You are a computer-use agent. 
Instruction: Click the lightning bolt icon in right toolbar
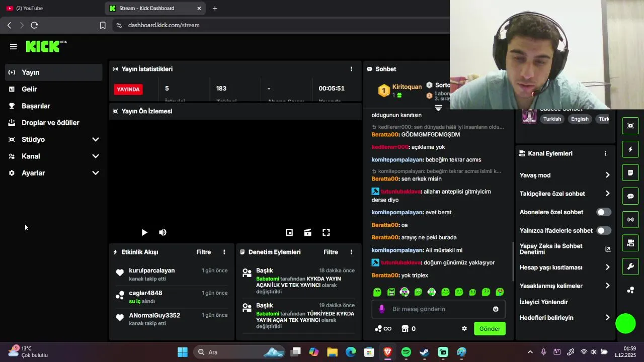[x=630, y=149]
